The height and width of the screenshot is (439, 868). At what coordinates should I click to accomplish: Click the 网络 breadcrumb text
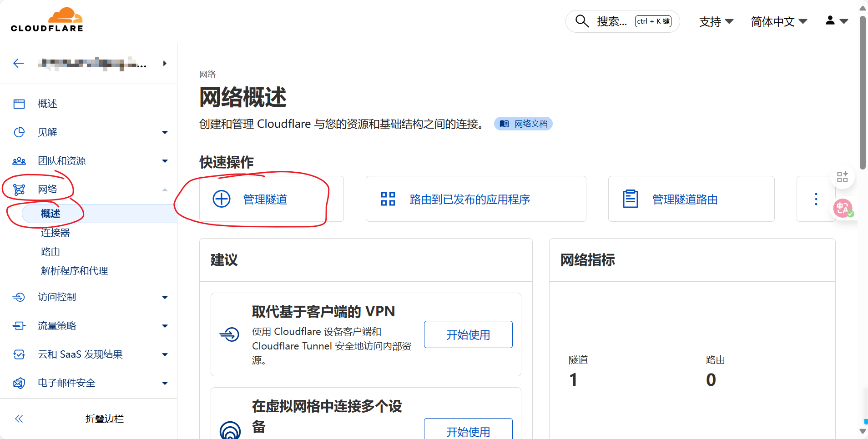coord(207,74)
